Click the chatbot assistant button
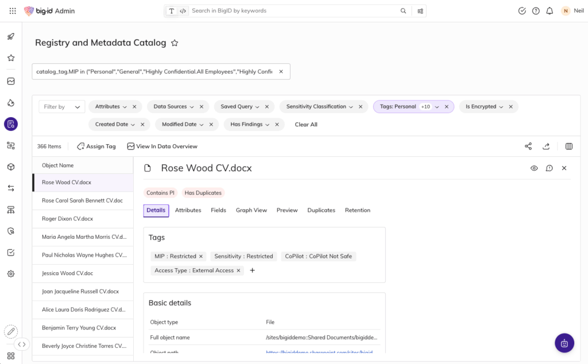The width and height of the screenshot is (588, 364). [x=564, y=343]
